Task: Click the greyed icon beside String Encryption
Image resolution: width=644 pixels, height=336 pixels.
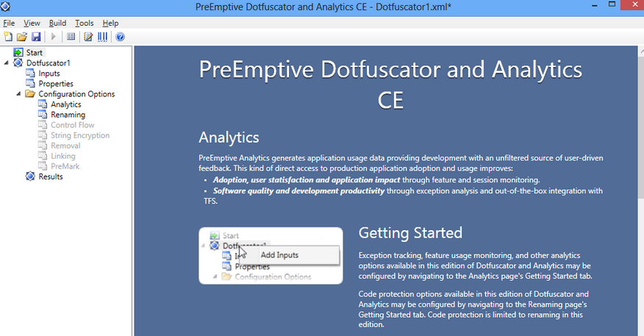Action: click(x=43, y=135)
